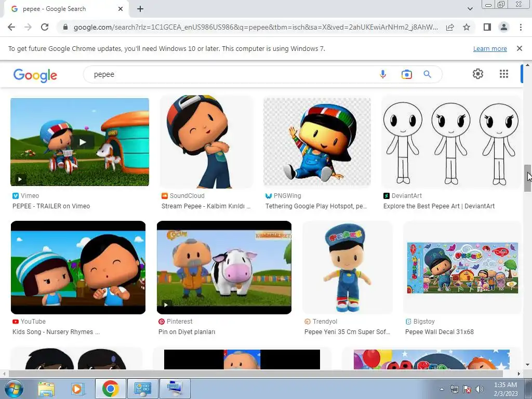532x399 pixels.
Task: Open the SoundCloud Pepee image thumbnail
Action: click(x=207, y=142)
